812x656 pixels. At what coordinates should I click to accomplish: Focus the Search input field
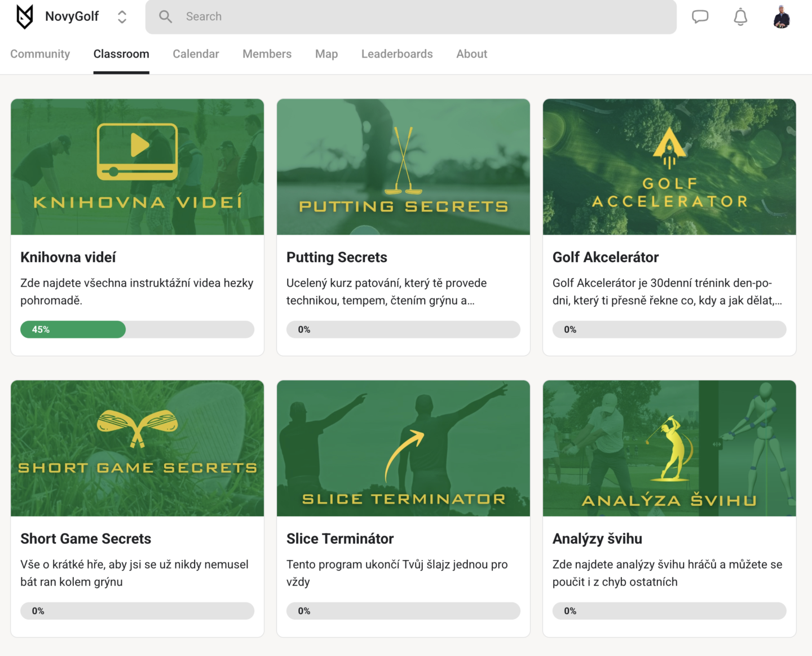click(x=411, y=17)
